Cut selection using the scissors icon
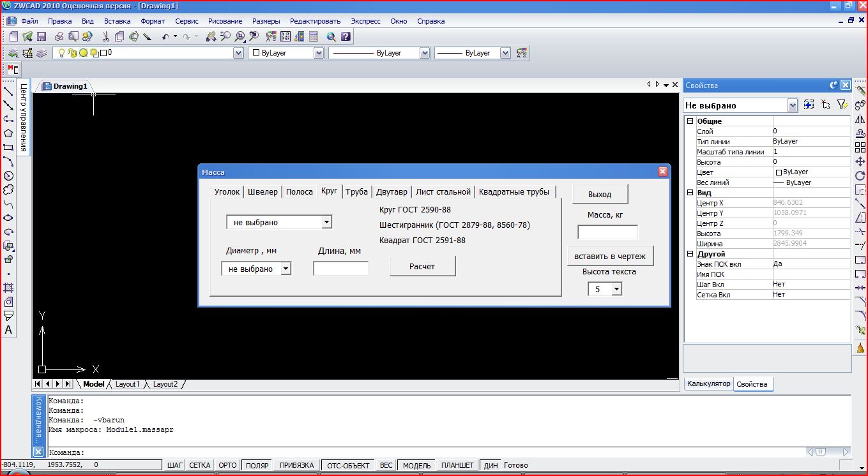 (x=105, y=37)
